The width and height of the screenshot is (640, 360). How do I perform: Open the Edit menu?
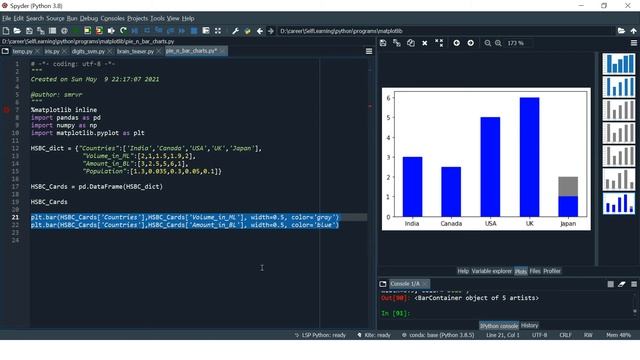click(x=18, y=18)
